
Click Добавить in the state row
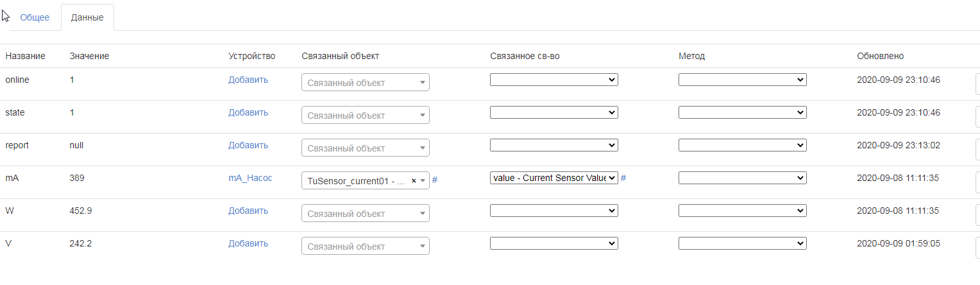pos(248,112)
